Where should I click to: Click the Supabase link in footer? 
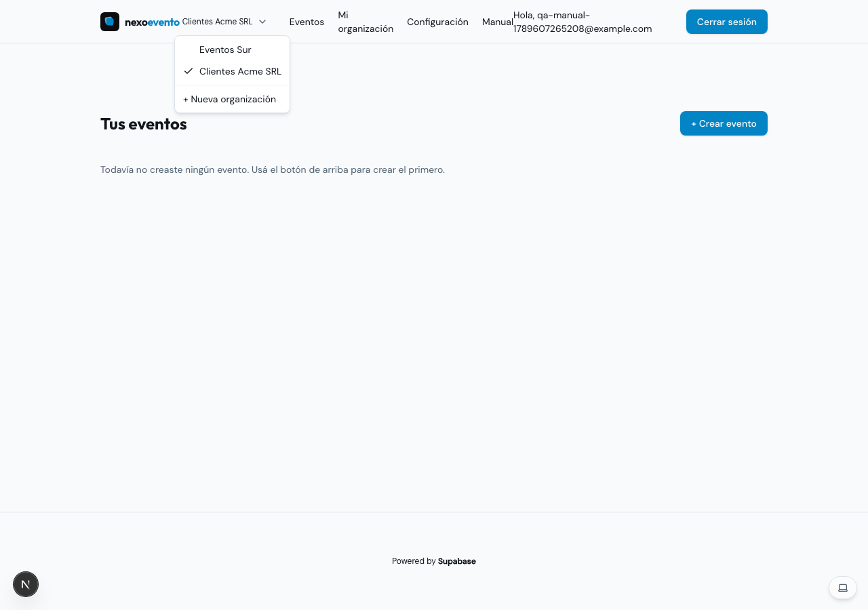tap(457, 561)
